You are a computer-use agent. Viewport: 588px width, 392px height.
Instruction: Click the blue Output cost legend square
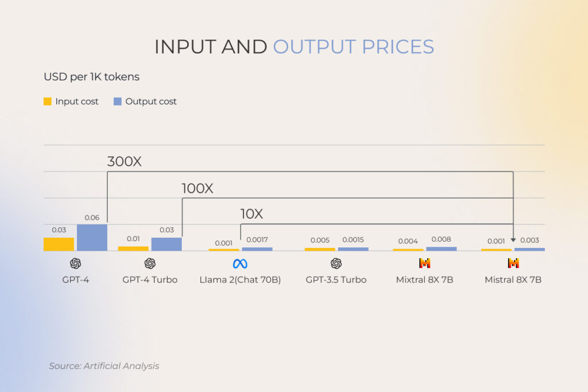[x=117, y=101]
